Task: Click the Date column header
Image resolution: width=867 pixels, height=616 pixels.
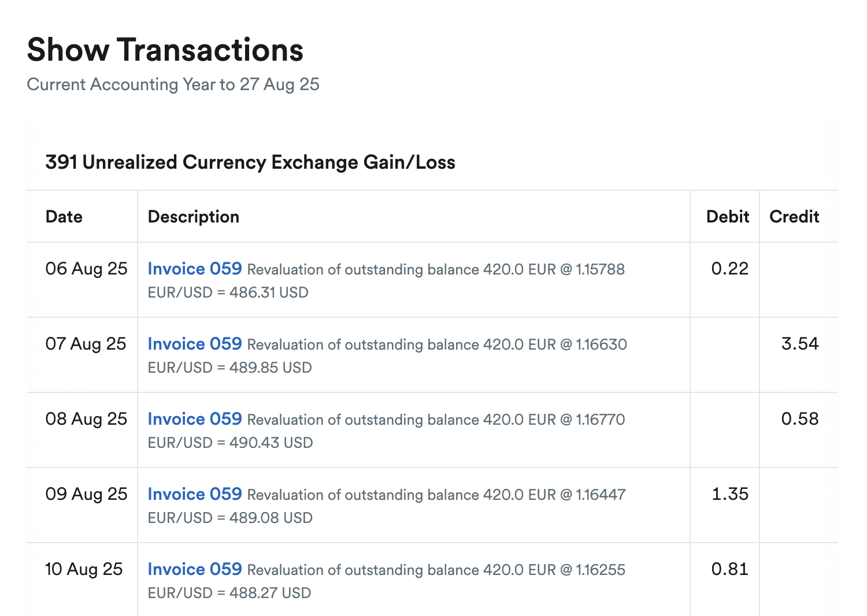Action: click(x=64, y=217)
